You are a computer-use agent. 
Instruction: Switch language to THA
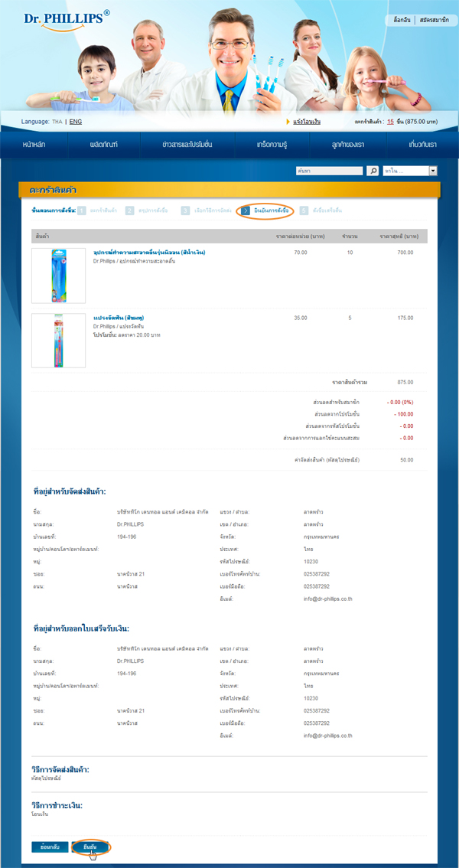coord(57,122)
